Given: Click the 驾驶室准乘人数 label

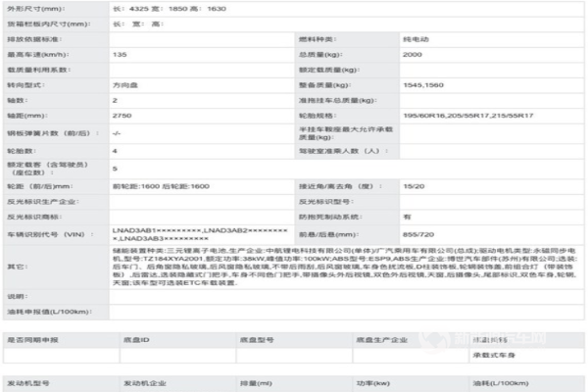Looking at the screenshot, I should click(343, 151).
